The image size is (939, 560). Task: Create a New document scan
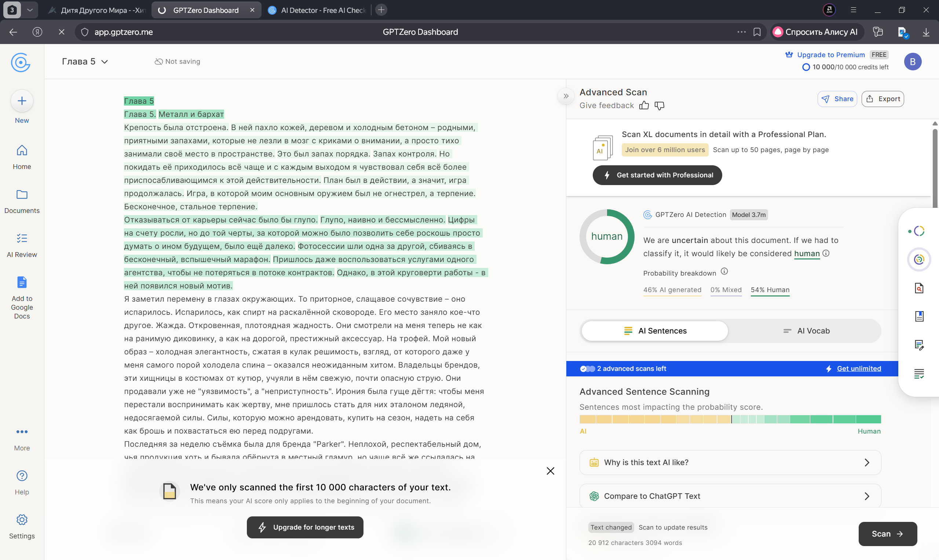tap(22, 101)
